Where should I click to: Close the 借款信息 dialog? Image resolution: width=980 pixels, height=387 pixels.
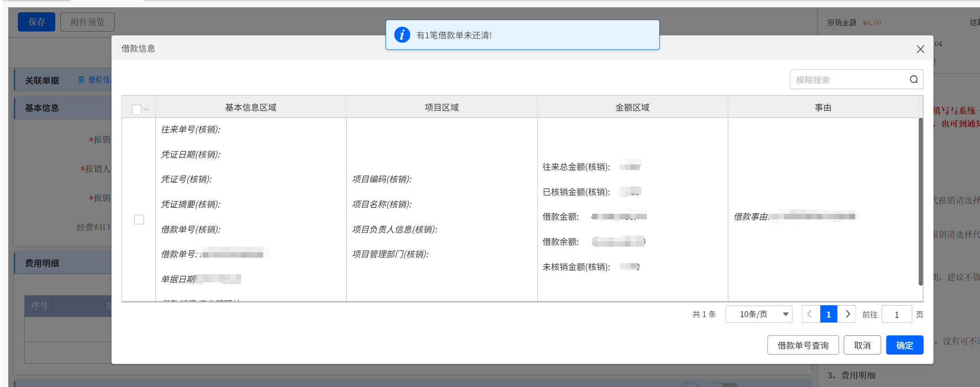pos(920,49)
